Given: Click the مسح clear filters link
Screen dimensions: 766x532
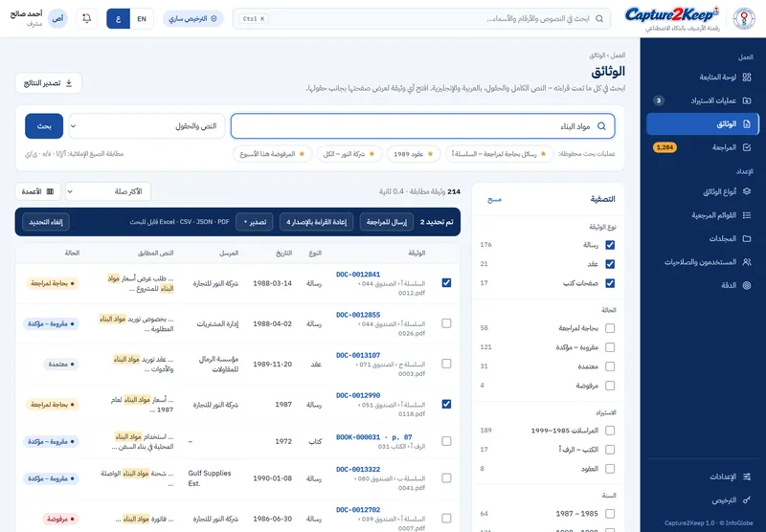Looking at the screenshot, I should click(x=494, y=200).
